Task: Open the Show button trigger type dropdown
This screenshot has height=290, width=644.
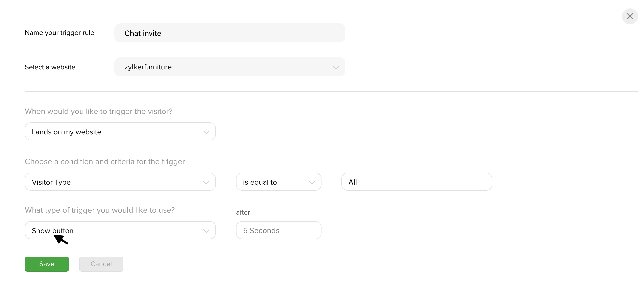Action: (120, 230)
